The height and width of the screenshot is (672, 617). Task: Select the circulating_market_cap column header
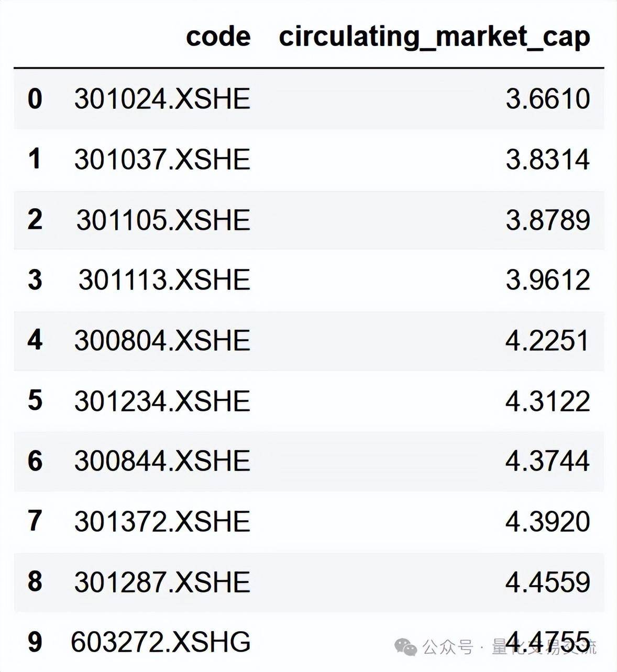point(435,37)
